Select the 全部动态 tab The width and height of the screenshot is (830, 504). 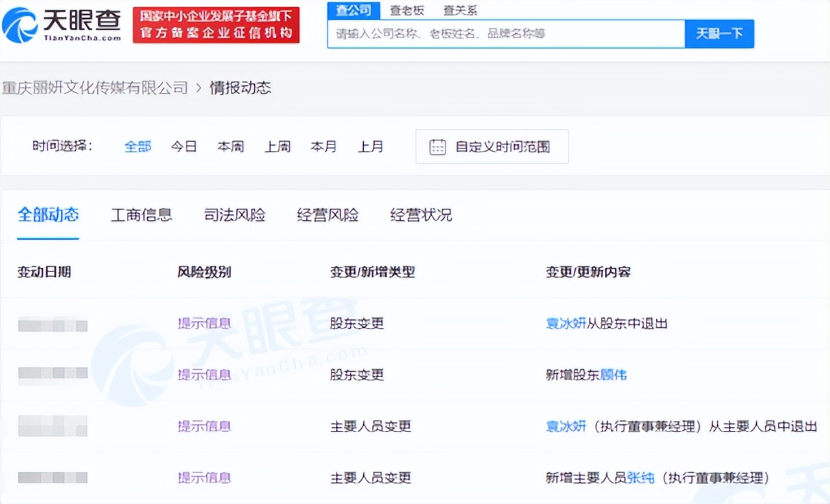[x=48, y=215]
